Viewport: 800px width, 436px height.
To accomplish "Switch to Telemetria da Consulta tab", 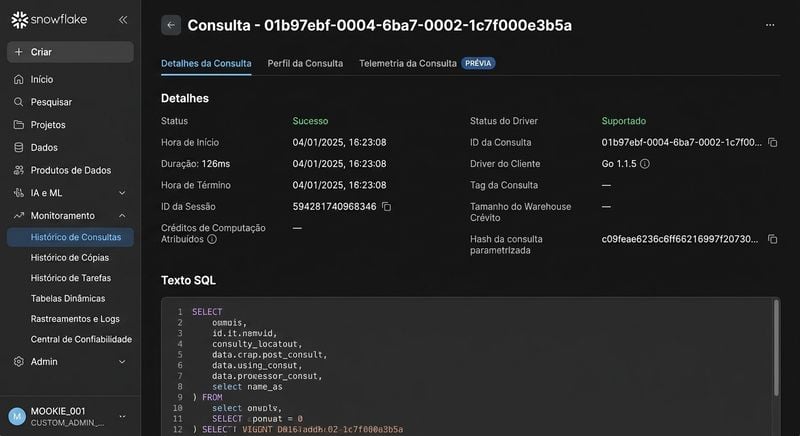I will 408,63.
